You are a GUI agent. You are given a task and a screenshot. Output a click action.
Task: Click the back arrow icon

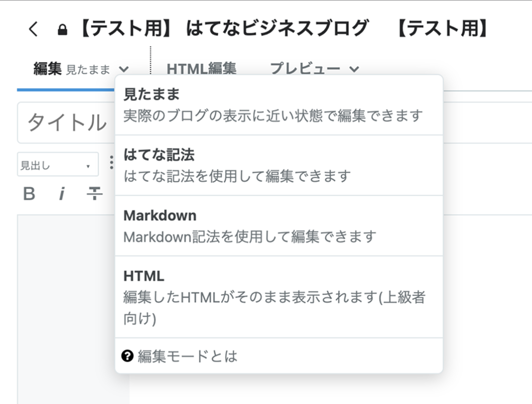pos(33,30)
